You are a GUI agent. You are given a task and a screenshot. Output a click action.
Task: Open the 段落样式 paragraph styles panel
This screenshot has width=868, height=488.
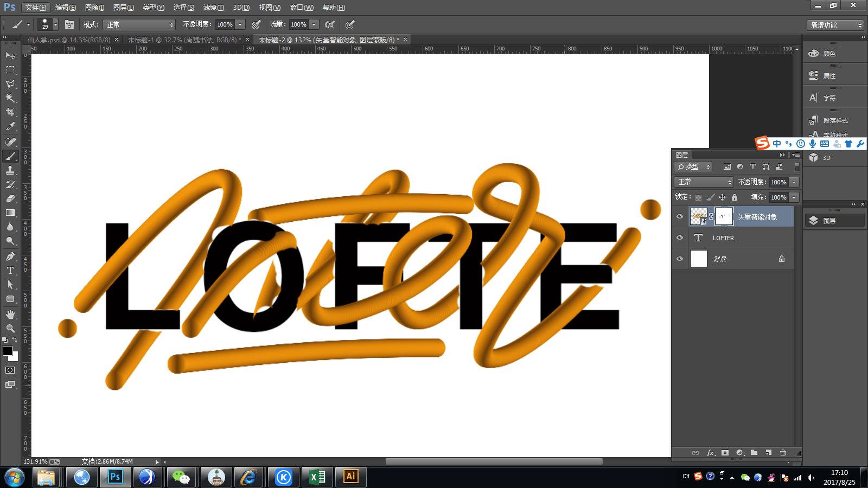[x=835, y=120]
